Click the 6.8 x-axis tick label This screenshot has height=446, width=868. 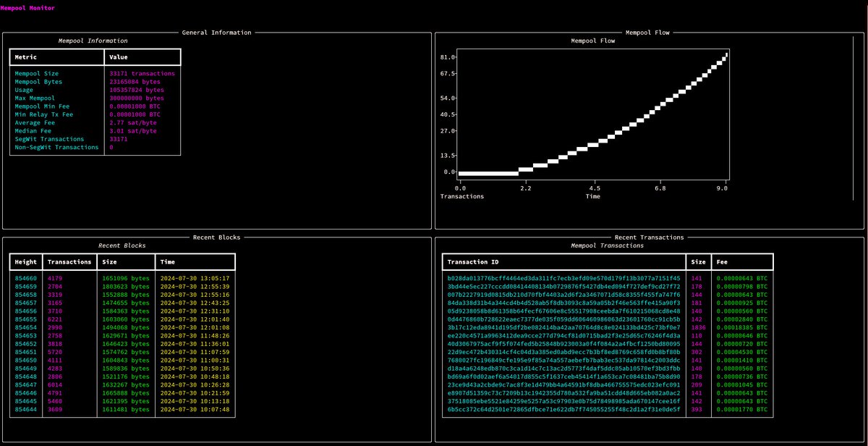pos(660,188)
